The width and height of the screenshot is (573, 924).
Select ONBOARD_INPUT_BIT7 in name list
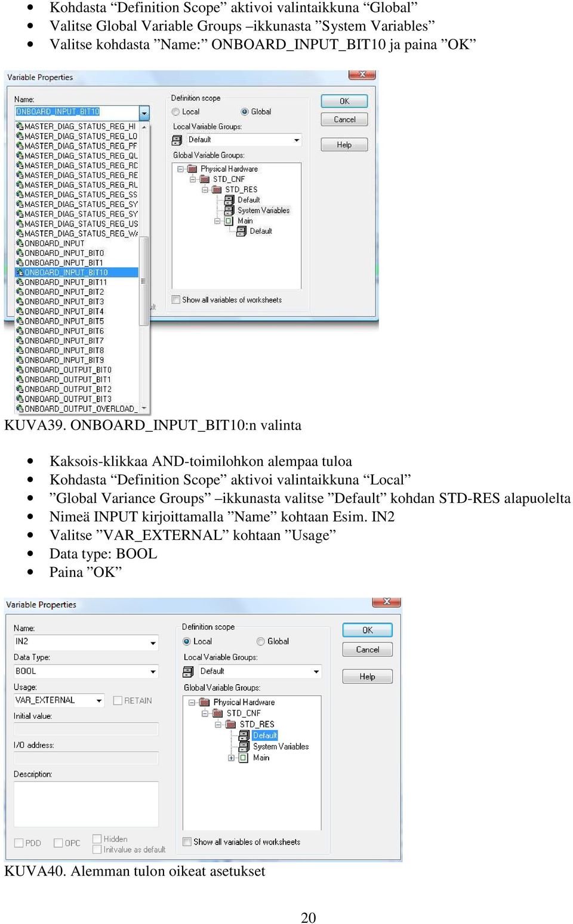[x=76, y=341]
